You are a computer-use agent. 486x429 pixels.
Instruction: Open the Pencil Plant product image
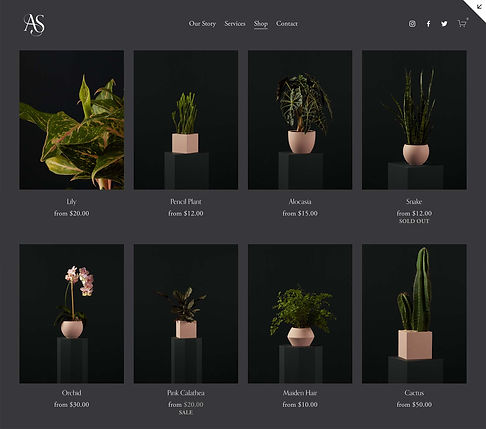tap(186, 120)
